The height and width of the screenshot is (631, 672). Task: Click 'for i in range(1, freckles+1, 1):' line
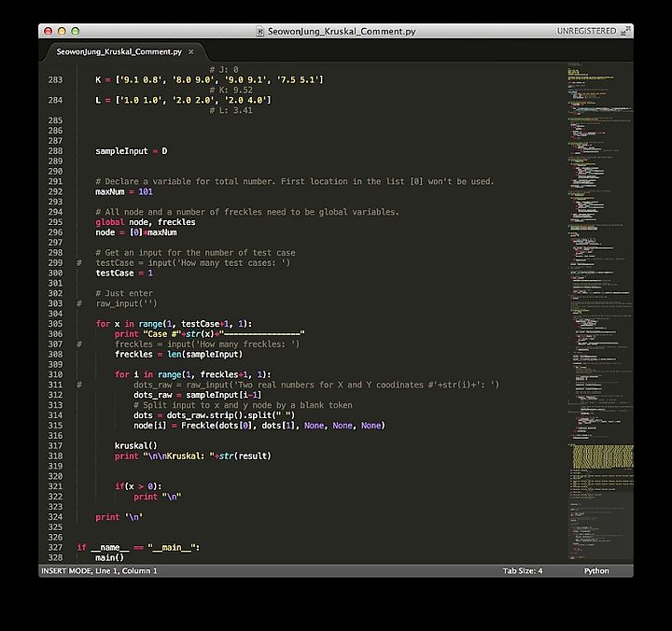coord(193,374)
